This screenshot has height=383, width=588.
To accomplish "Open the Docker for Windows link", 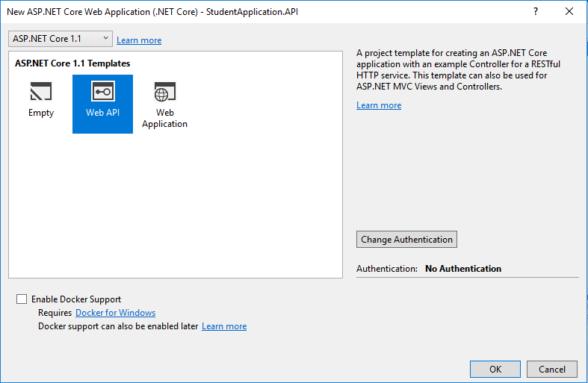I will tap(116, 313).
